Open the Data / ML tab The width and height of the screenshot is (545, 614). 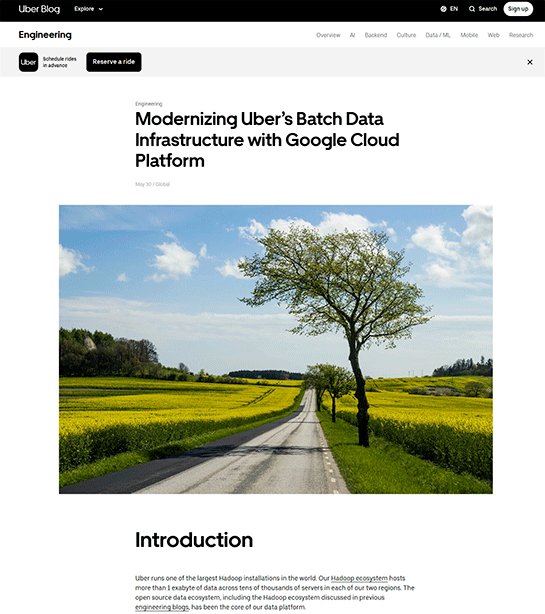coord(438,35)
